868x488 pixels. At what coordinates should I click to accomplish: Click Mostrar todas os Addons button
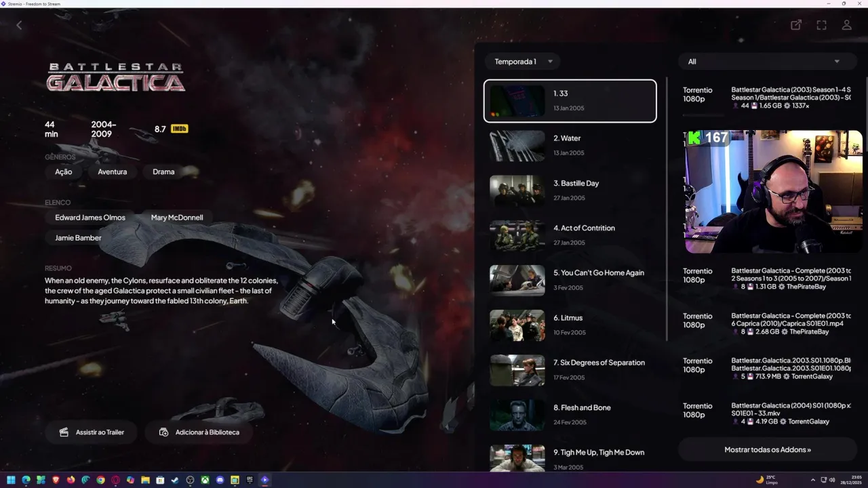(x=768, y=449)
